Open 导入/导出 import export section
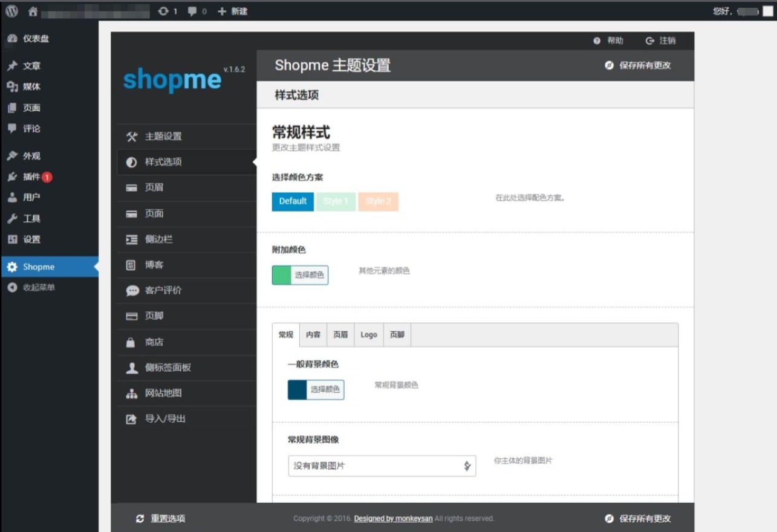 click(x=186, y=419)
